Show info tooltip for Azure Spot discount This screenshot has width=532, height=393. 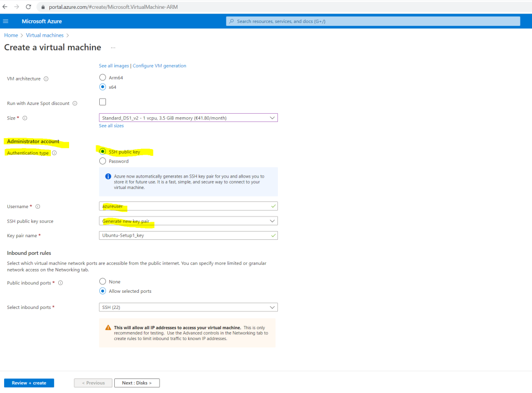(75, 103)
